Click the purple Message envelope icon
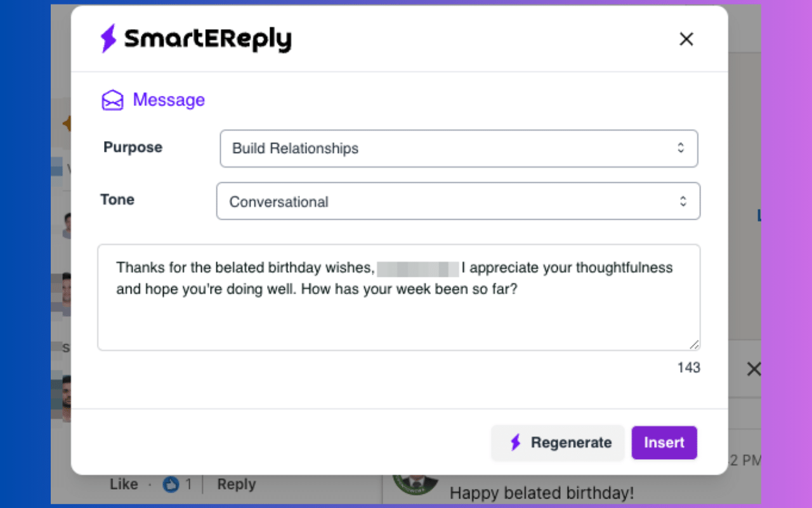812x508 pixels. tap(112, 100)
